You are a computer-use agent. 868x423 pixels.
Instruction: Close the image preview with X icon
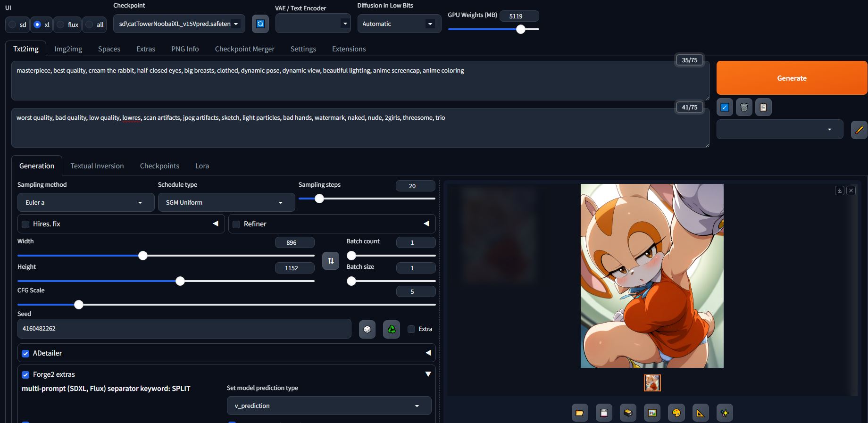click(x=851, y=191)
